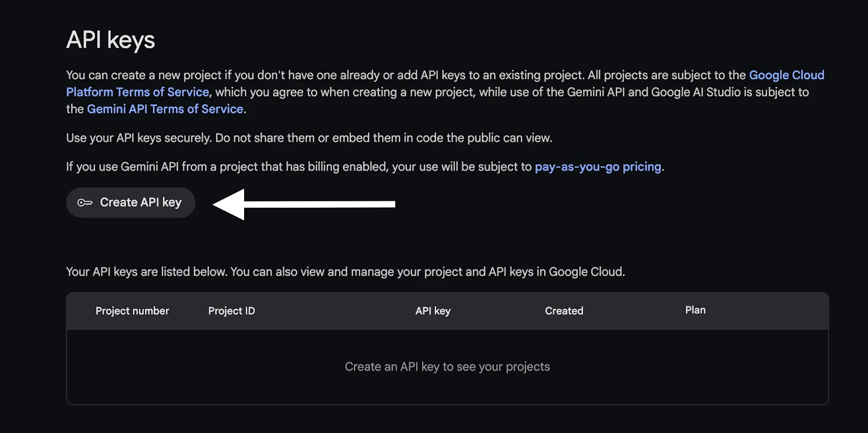Image resolution: width=868 pixels, height=433 pixels.
Task: Click the 'Use your API keys securely' notice
Action: click(309, 138)
